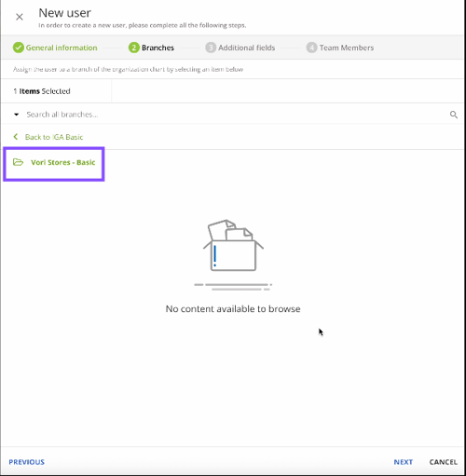The width and height of the screenshot is (466, 476).
Task: Select the Vori Stores - Basic branch
Action: click(x=63, y=162)
